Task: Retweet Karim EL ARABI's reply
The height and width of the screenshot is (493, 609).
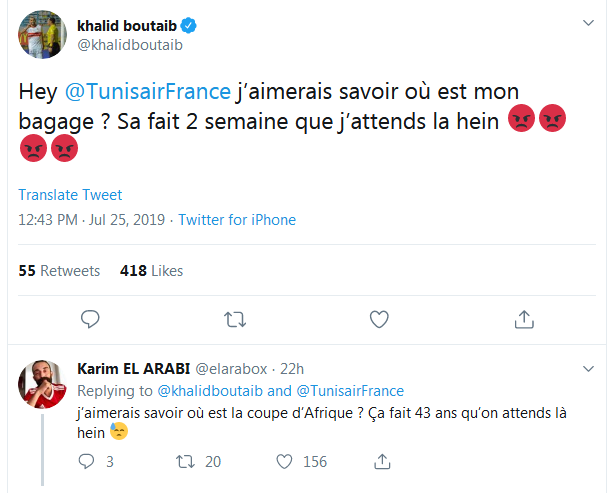Action: 185,462
